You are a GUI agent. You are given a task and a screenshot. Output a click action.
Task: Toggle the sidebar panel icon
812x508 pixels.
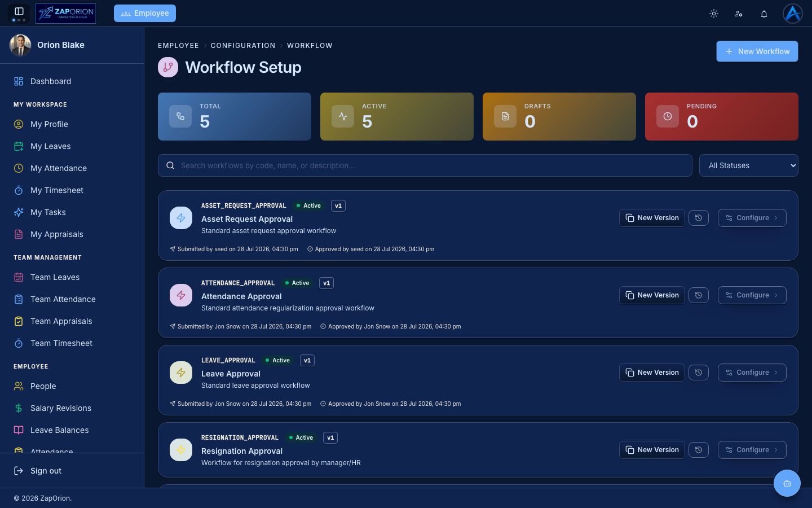point(19,11)
